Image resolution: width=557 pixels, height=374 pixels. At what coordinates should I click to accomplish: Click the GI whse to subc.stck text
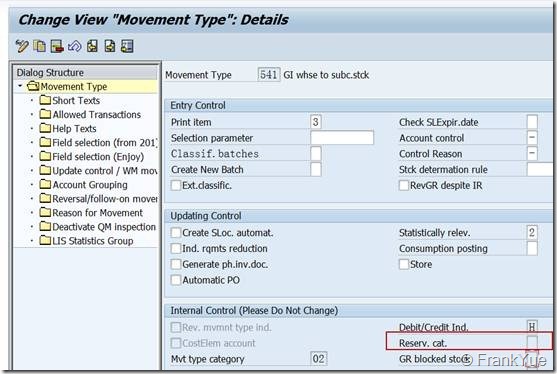coord(326,75)
